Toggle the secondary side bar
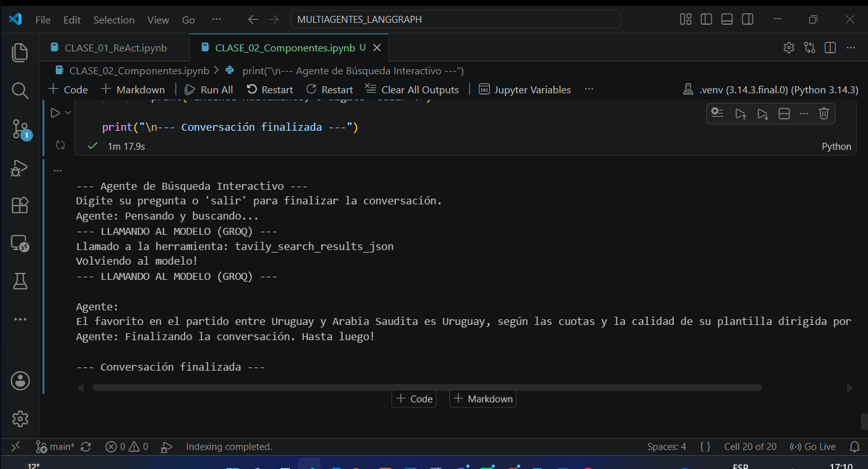The image size is (868, 469). (748, 20)
